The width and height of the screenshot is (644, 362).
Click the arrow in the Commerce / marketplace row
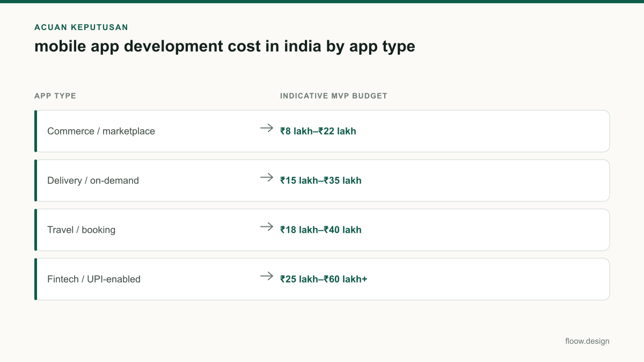pos(267,128)
